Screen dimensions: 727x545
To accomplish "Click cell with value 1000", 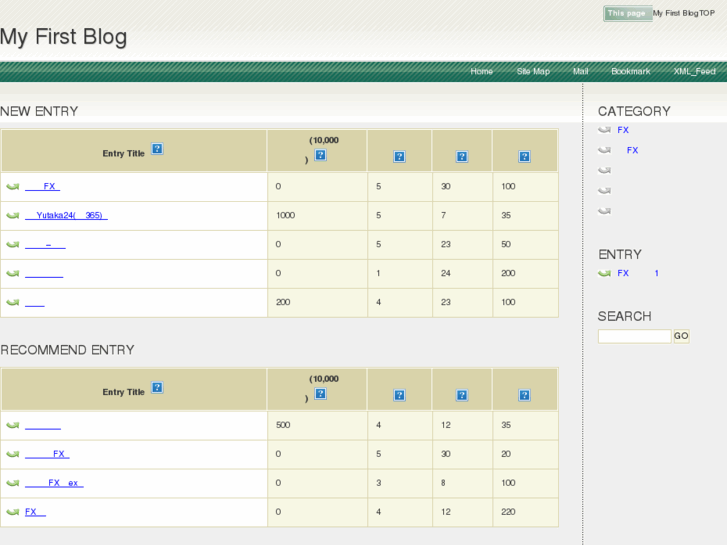I will [x=318, y=215].
